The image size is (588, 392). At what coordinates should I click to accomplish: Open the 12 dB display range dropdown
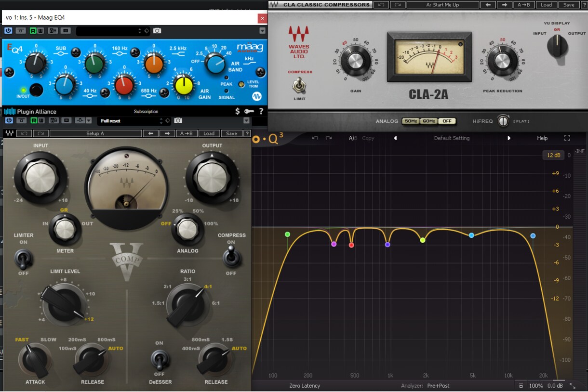coord(553,155)
